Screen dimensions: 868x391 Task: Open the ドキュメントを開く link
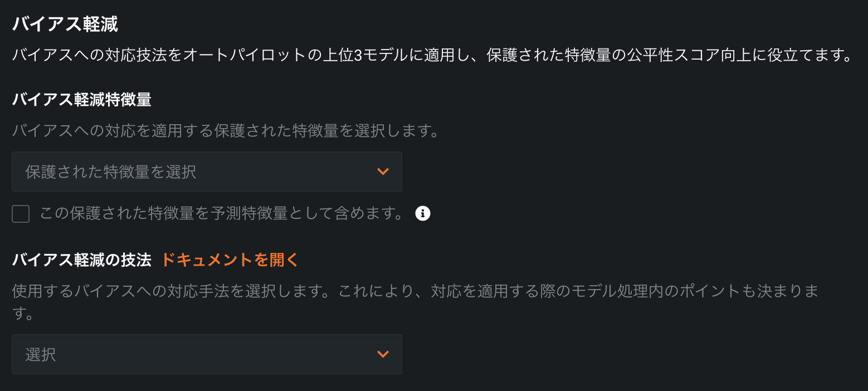230,260
